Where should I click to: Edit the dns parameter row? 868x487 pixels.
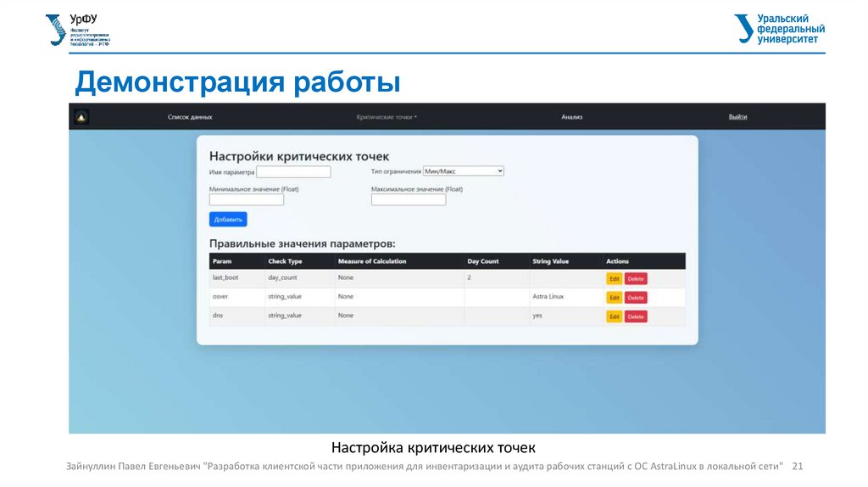[x=614, y=316]
